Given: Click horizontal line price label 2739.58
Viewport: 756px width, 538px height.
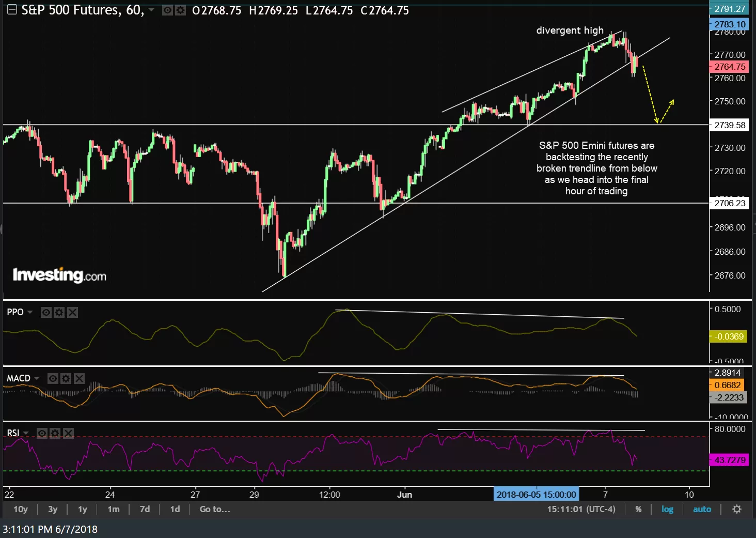Looking at the screenshot, I should coord(729,125).
